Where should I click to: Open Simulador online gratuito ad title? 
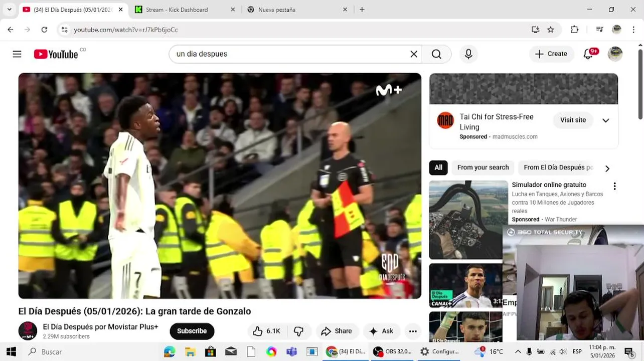549,185
